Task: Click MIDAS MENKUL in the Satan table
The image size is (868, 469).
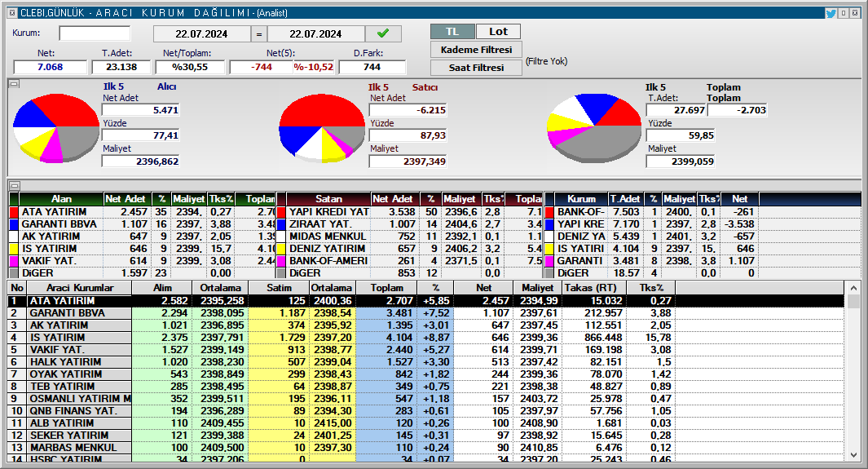Action: pyautogui.click(x=328, y=237)
